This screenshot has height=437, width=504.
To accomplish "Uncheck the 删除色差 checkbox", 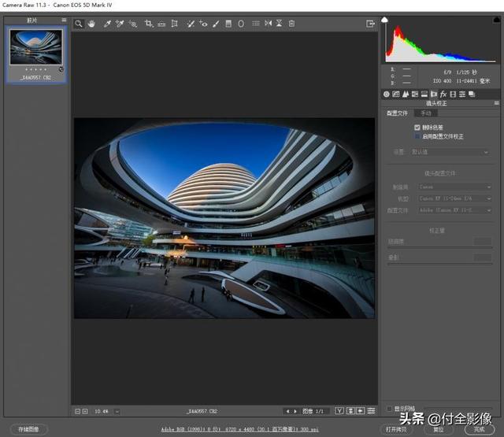I will (x=417, y=127).
